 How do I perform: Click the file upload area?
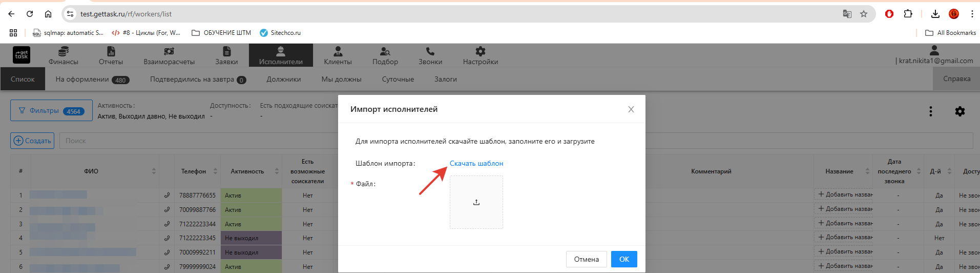476,202
